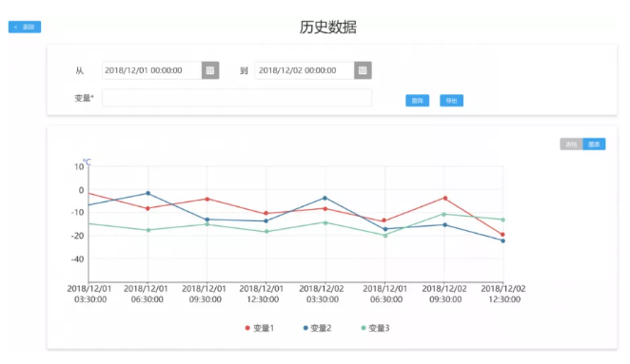Screen dimensions: 630x364
Task: Select blue 变量2 point at final 12:30:00
Action: [503, 240]
